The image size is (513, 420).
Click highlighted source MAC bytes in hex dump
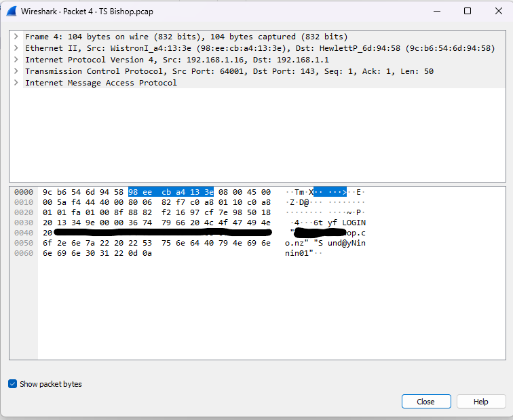[170, 192]
